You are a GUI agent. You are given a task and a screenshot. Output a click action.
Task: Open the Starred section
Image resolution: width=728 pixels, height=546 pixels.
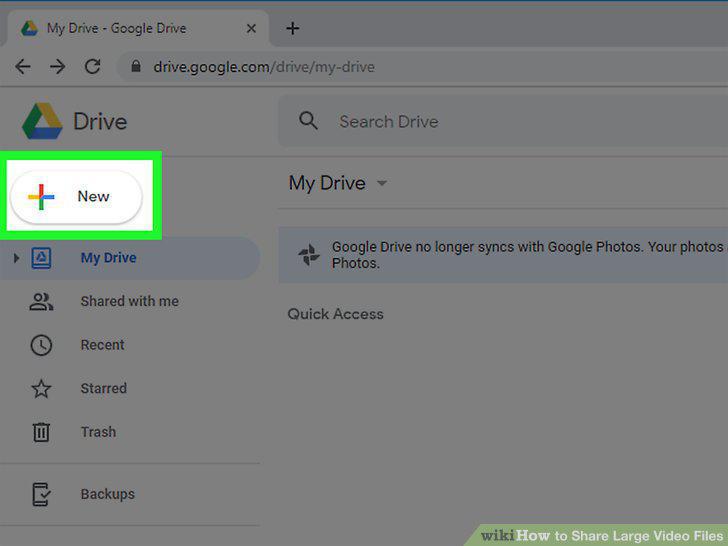(x=104, y=388)
